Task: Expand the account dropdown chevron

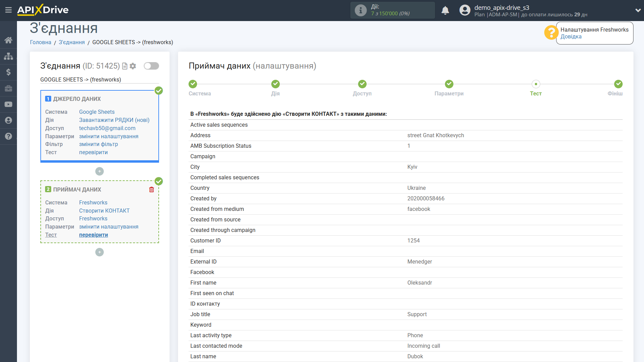Action: [x=638, y=10]
